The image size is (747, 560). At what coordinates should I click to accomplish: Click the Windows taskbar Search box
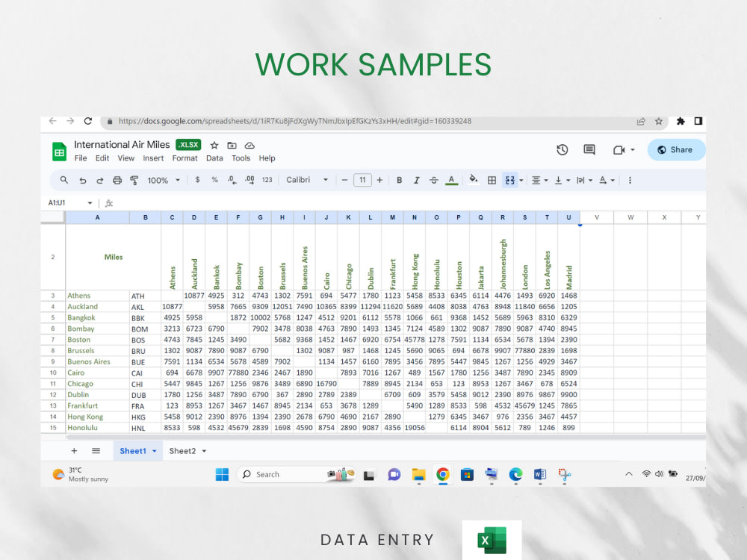(x=297, y=474)
